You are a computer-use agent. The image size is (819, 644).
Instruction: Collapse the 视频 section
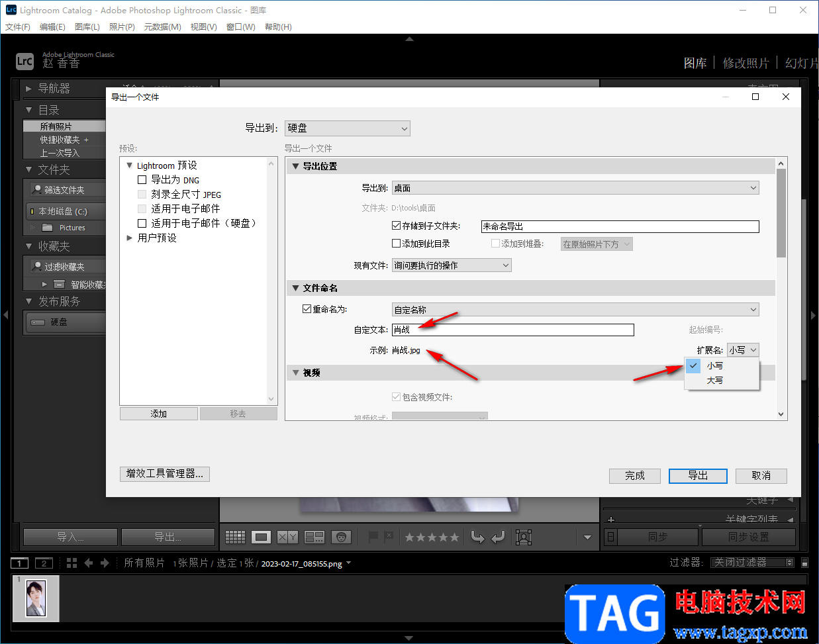[x=296, y=373]
